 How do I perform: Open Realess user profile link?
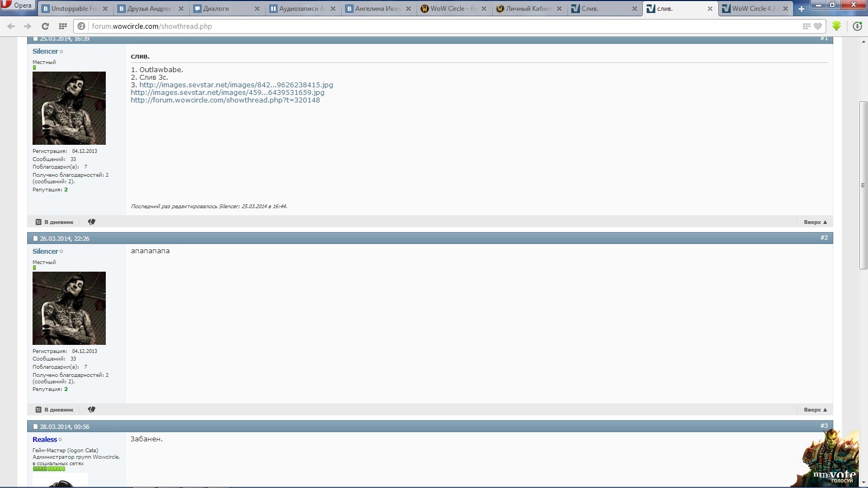pos(44,440)
